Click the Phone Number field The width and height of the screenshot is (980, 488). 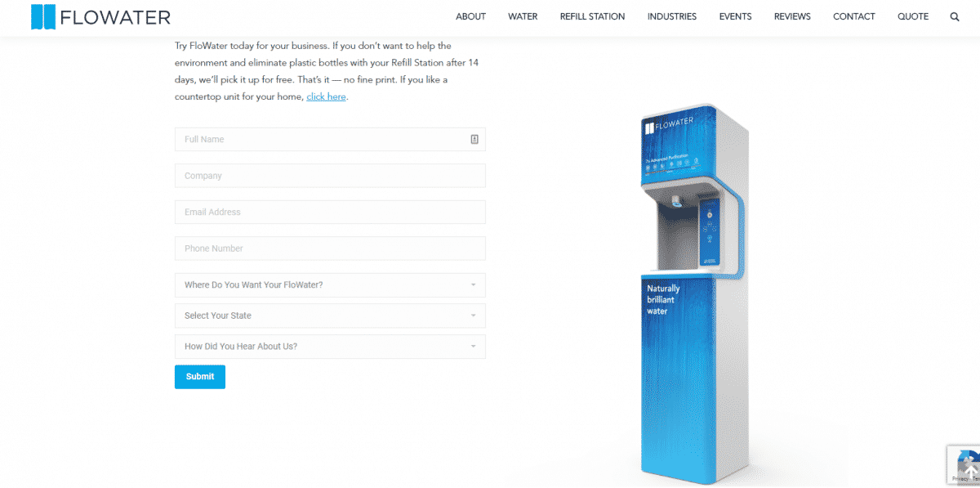click(x=330, y=248)
